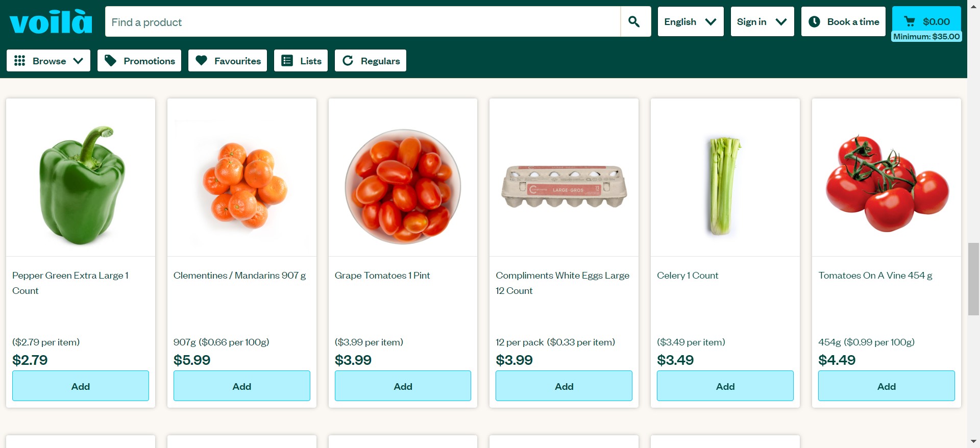Expand the Sign in dropdown
980x448 pixels.
point(762,21)
